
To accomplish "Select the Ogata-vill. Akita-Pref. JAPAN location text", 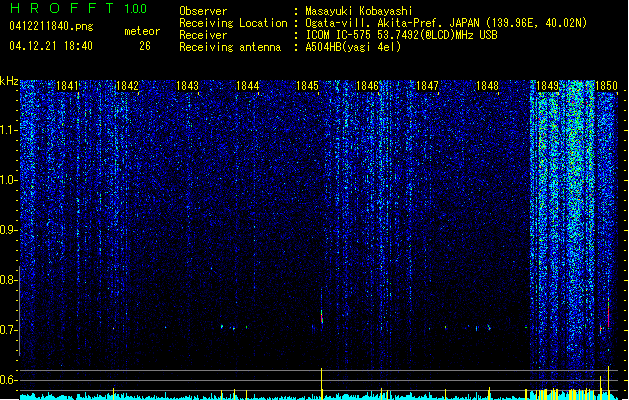I will 446,23.
